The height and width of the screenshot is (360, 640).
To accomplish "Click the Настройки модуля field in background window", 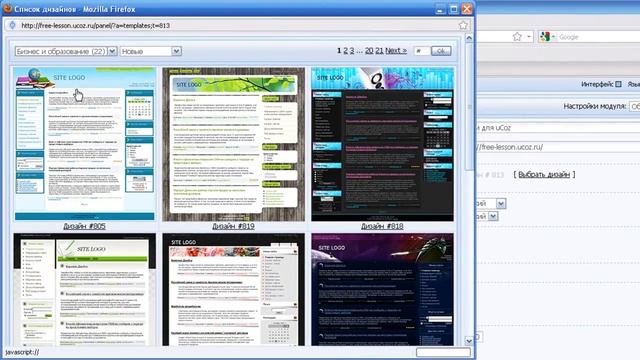I will click(635, 106).
